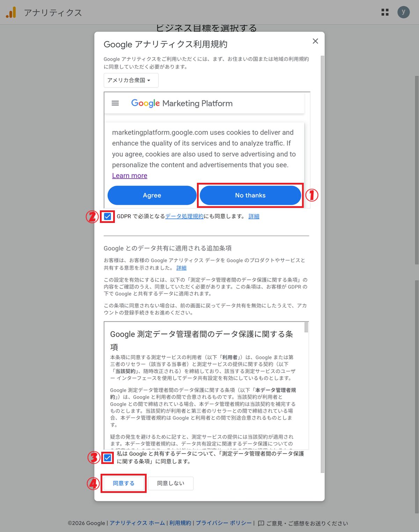Open the プライバシー ポリシー footer link

click(223, 523)
